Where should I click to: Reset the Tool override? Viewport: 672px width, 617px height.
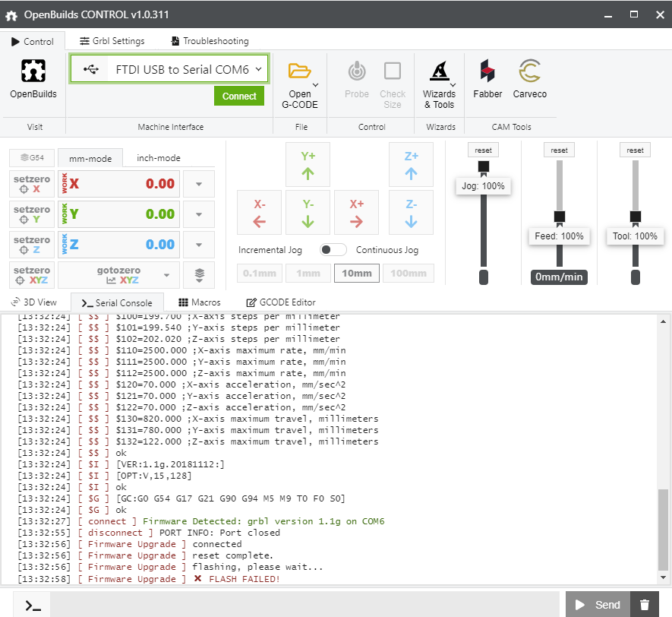(x=635, y=150)
